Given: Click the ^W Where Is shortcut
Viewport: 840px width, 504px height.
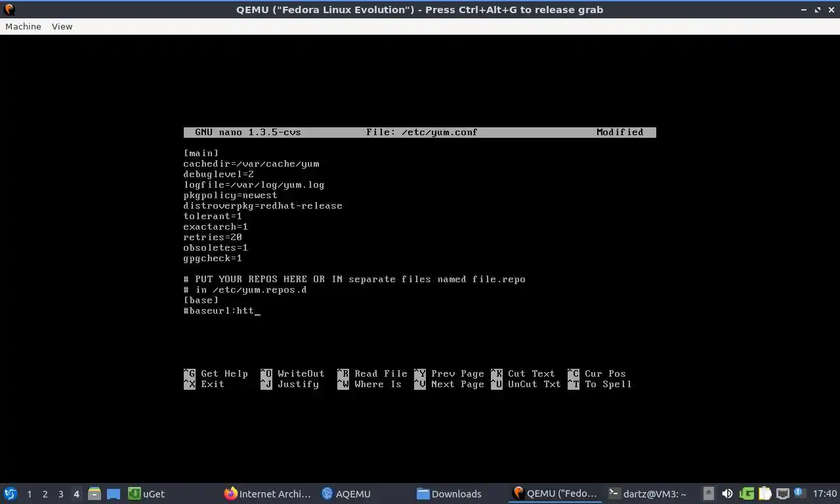Looking at the screenshot, I should pyautogui.click(x=369, y=384).
